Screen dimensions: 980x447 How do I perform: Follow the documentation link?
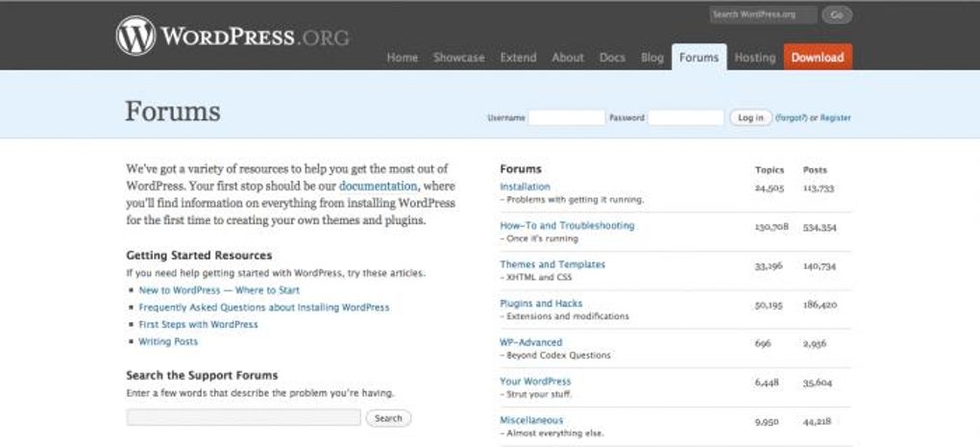click(379, 186)
